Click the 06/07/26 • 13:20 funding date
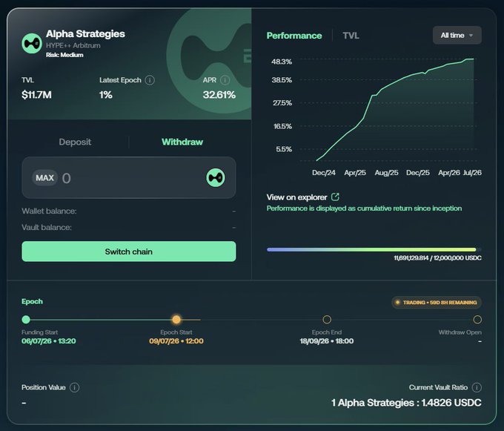 point(49,341)
